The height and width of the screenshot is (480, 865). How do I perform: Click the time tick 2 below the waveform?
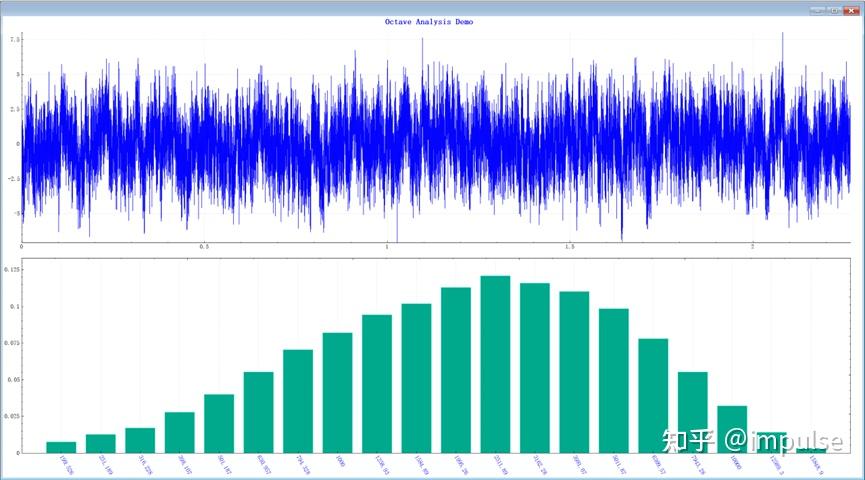pos(752,247)
